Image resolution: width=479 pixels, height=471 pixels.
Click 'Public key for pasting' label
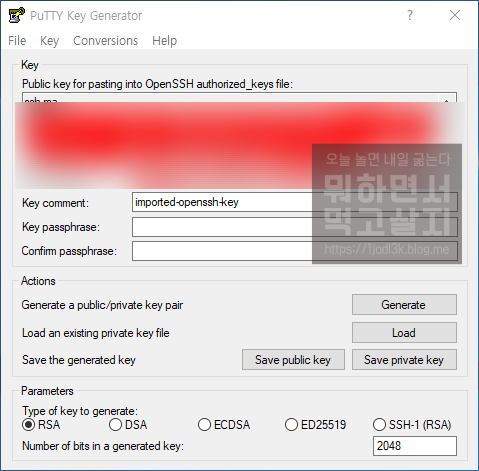157,84
